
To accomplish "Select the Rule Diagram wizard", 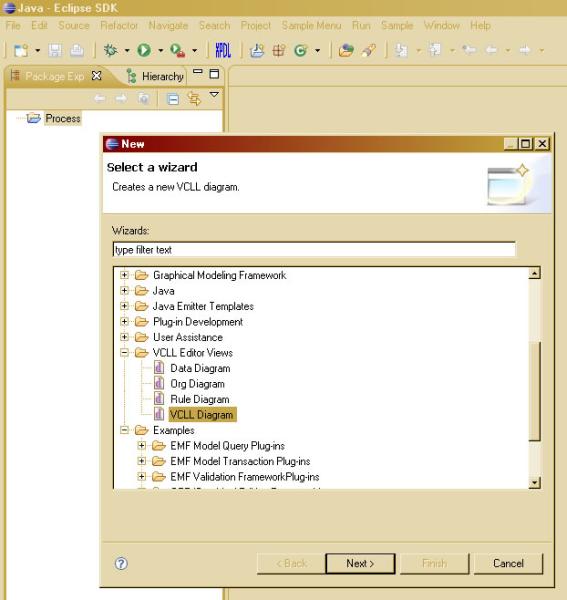I will pyautogui.click(x=200, y=399).
